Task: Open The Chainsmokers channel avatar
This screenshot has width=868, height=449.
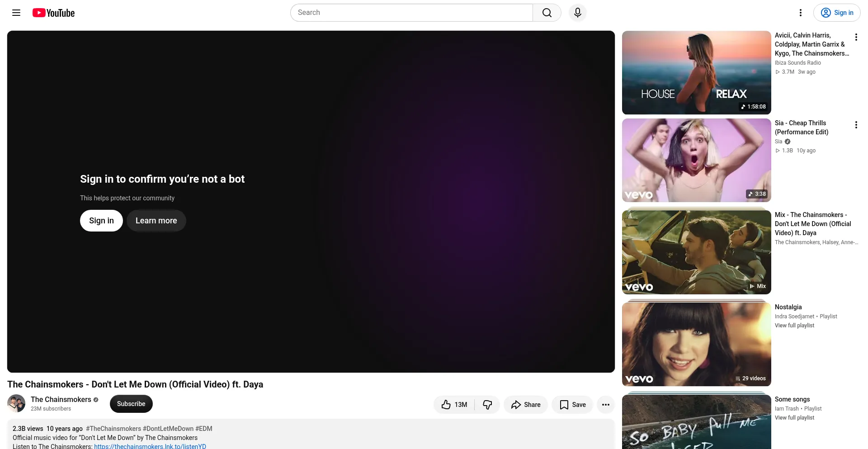Action: pos(16,403)
